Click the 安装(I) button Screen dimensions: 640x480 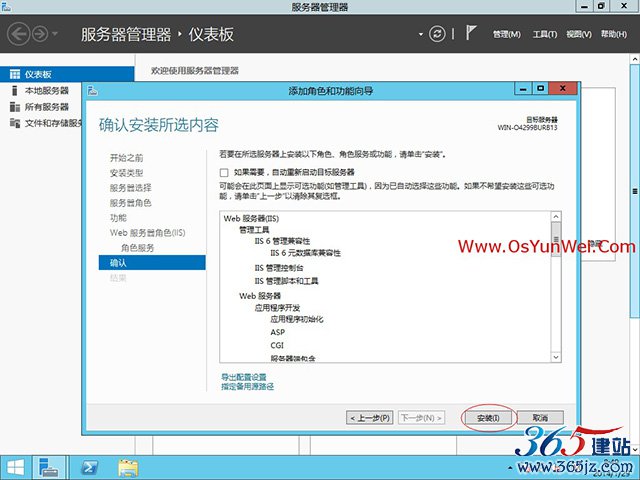[488, 418]
